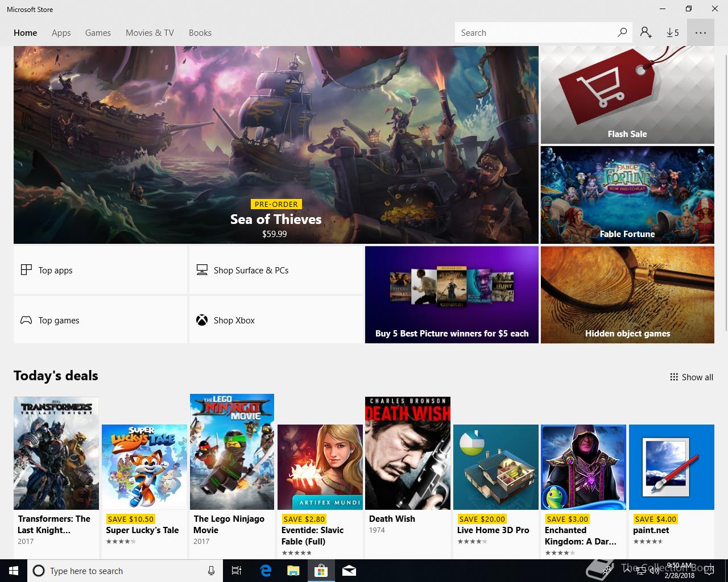
Task: Click Microsoft Store taskbar icon
Action: pyautogui.click(x=321, y=571)
